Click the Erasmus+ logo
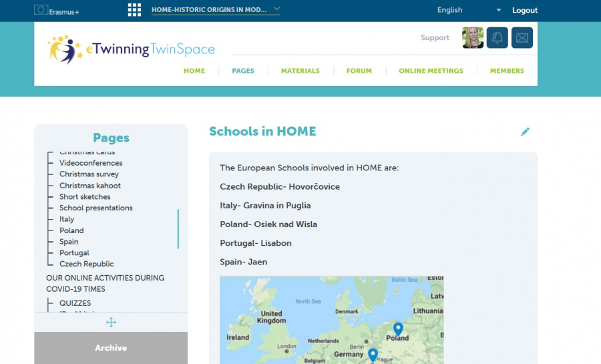The width and height of the screenshot is (601, 364). coord(56,10)
